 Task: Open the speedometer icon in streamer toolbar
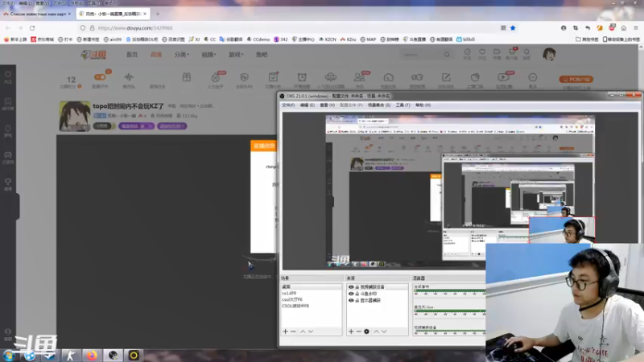point(388,79)
